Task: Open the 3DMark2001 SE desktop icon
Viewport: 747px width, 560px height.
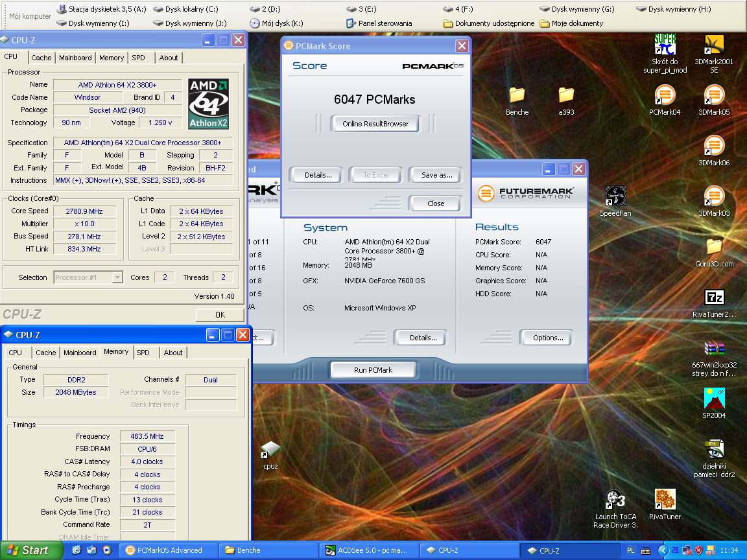Action: tap(714, 53)
